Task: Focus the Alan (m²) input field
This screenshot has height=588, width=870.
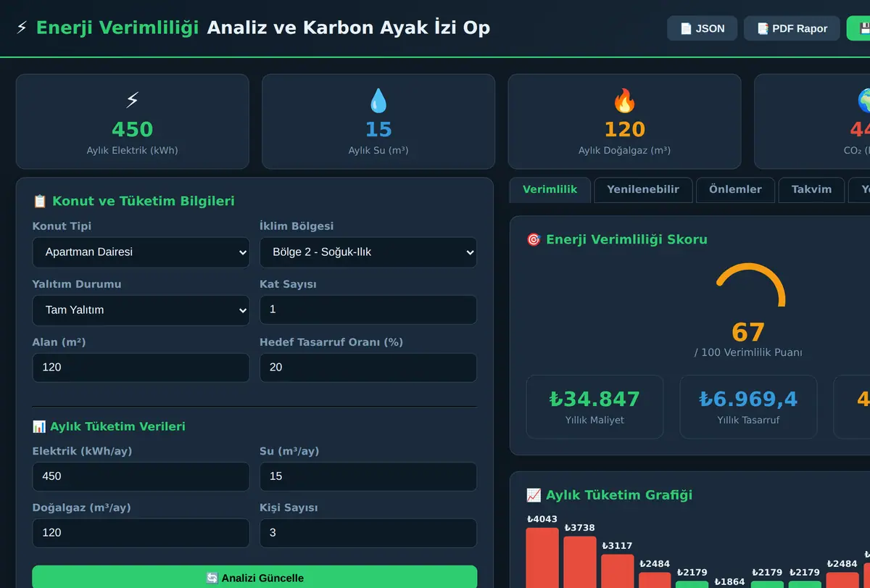Action: [x=141, y=368]
